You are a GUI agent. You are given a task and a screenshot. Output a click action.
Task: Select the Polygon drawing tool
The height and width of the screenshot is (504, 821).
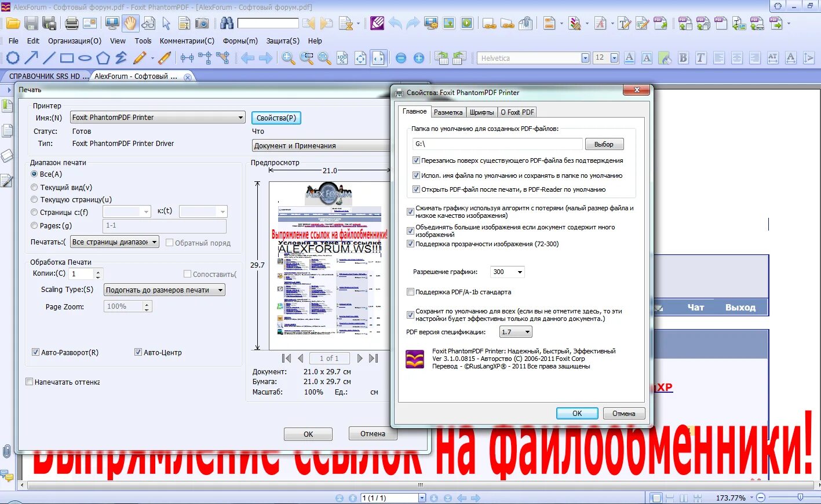click(103, 58)
